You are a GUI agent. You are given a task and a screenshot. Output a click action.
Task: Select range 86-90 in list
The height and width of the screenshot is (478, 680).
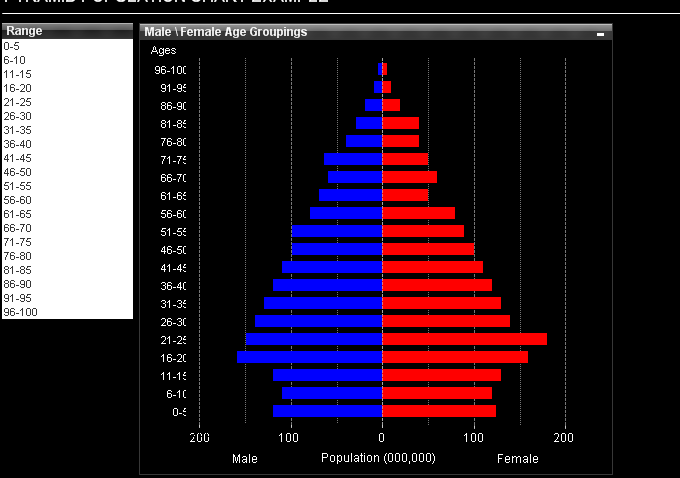(67, 284)
